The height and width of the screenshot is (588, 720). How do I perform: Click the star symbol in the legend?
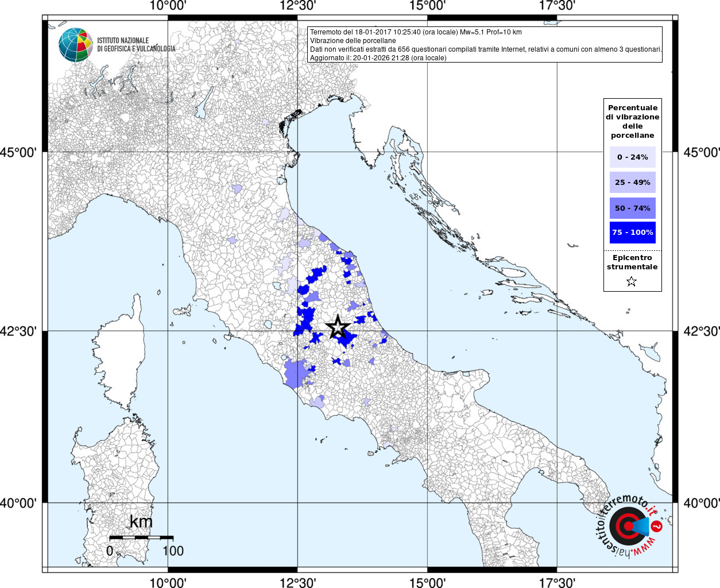pos(632,281)
